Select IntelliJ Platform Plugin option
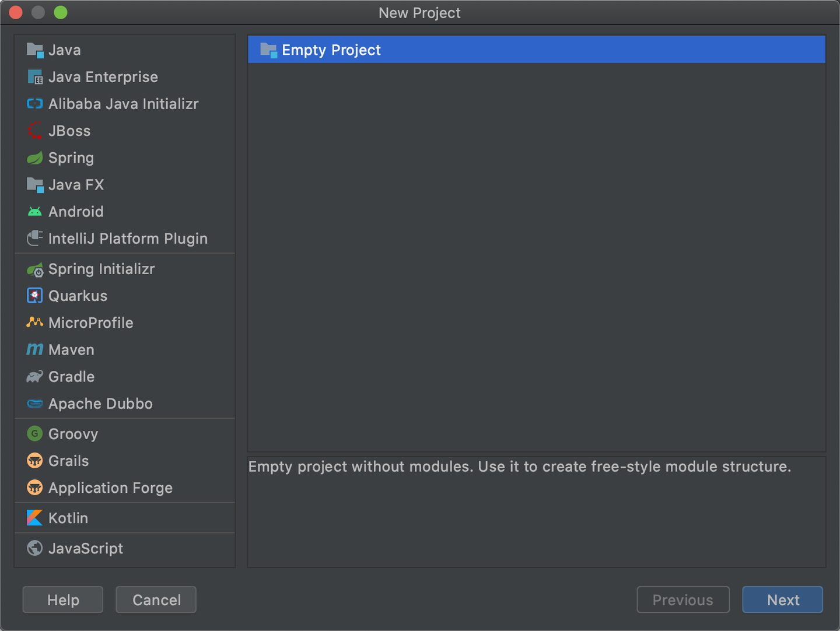 click(128, 239)
